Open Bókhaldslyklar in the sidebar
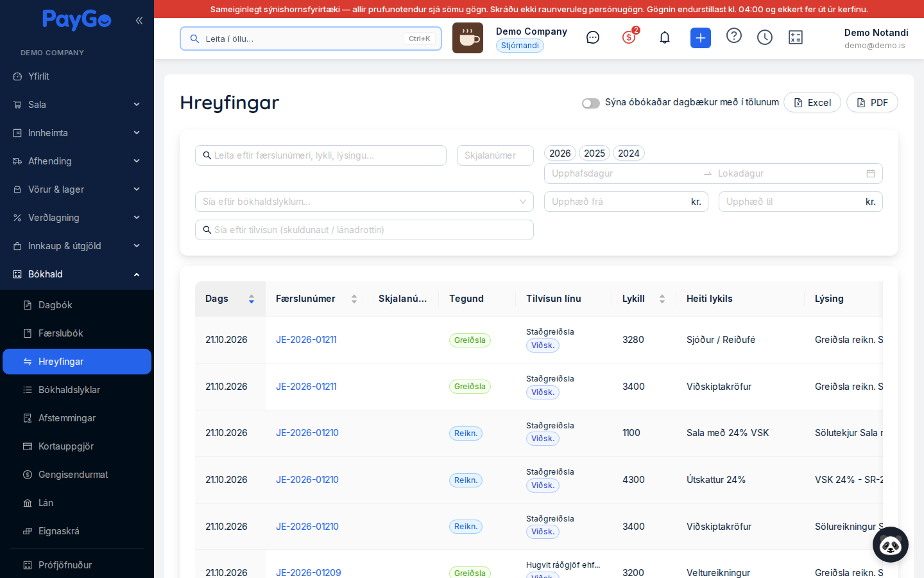Image resolution: width=924 pixels, height=578 pixels. tap(77, 390)
